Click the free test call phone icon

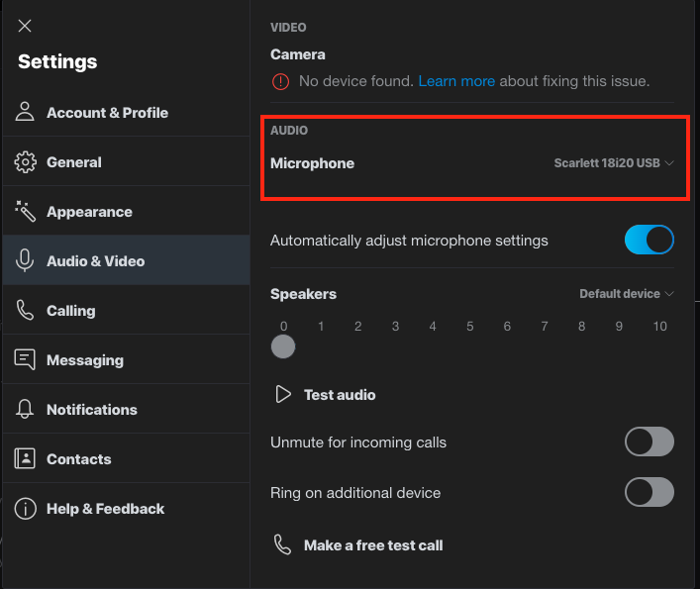pos(282,544)
